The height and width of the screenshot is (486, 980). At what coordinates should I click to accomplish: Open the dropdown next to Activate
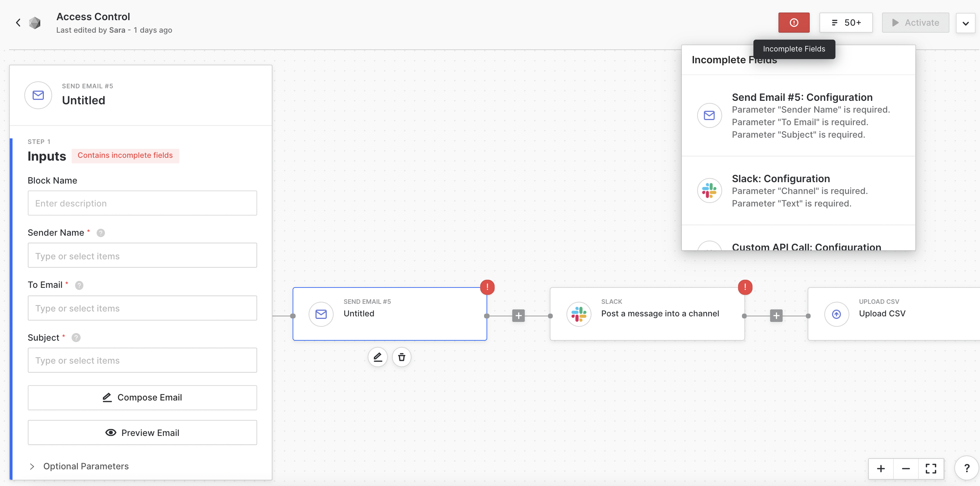tap(965, 23)
